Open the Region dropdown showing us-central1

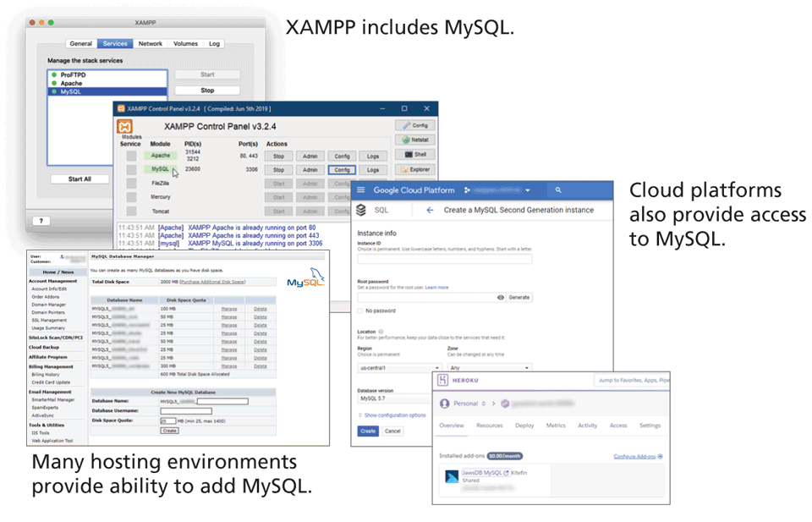pos(399,368)
